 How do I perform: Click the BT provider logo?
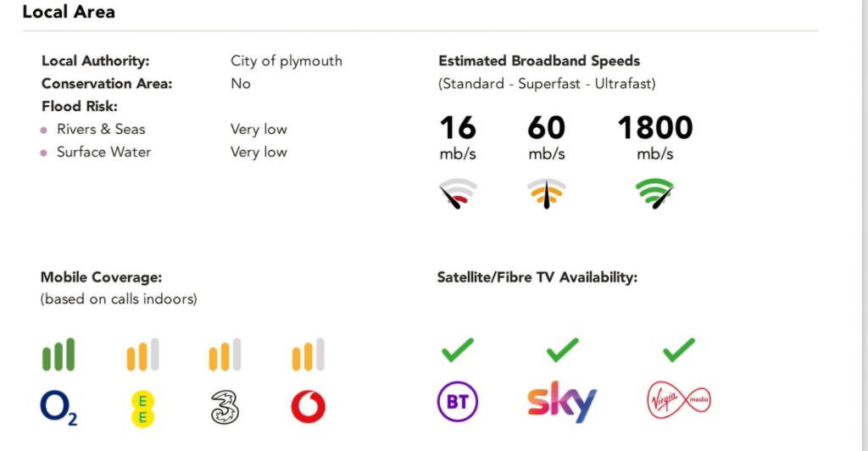[x=458, y=401]
